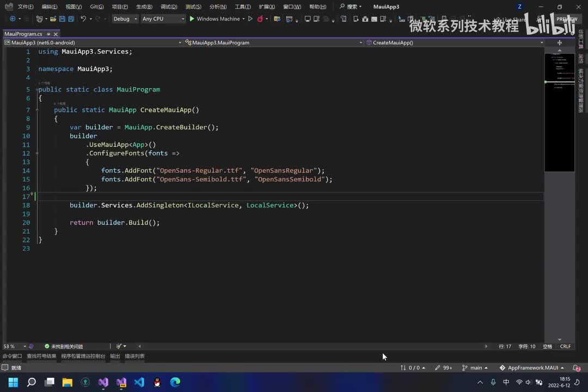Open the 错误列表 error list tab
The image size is (588, 392).
[134, 356]
